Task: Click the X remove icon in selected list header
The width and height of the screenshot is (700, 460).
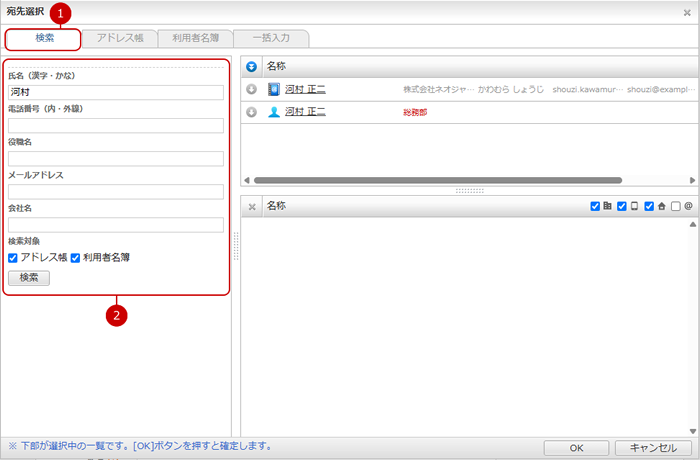Action: [252, 206]
